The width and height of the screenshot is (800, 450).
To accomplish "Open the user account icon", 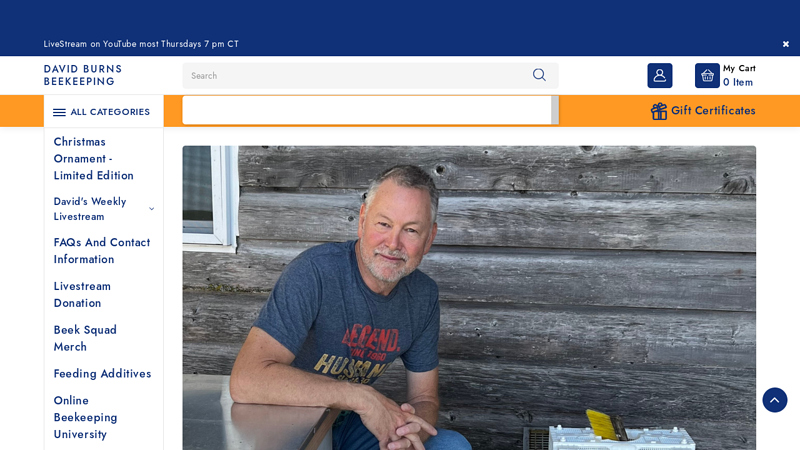I will point(660,76).
